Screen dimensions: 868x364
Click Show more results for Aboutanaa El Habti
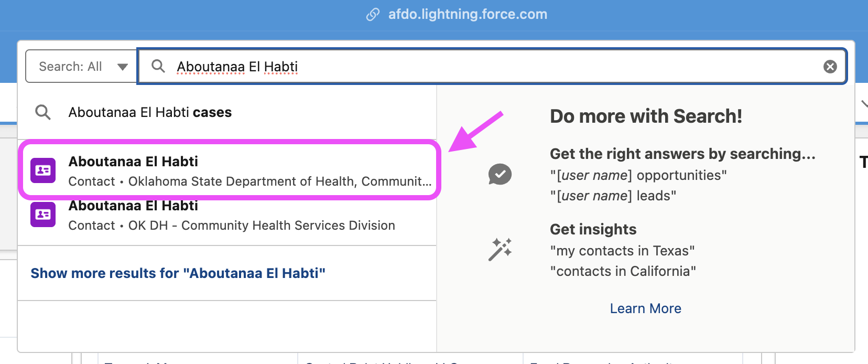coord(178,273)
